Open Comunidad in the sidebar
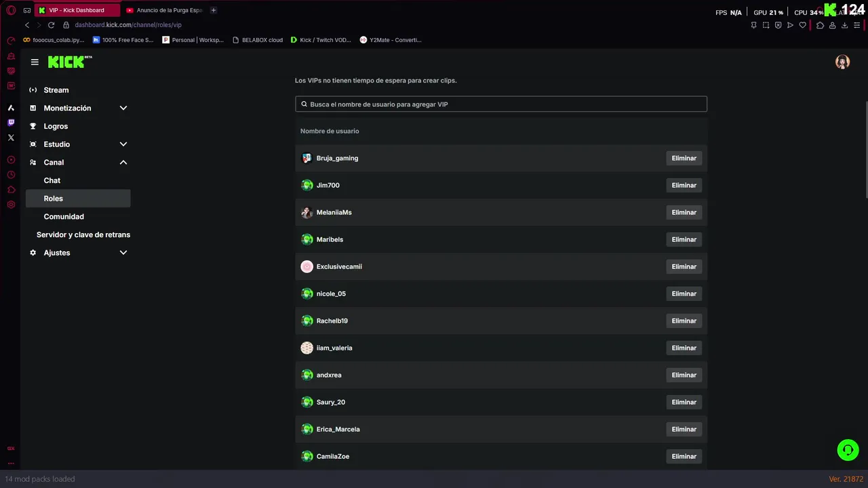The image size is (868, 488). 64,217
